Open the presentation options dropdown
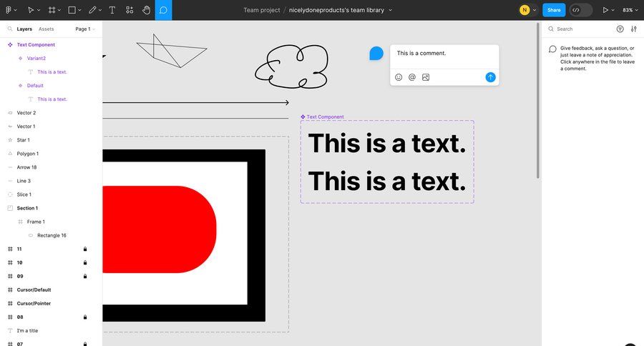Image resolution: width=644 pixels, height=346 pixels. coord(613,10)
